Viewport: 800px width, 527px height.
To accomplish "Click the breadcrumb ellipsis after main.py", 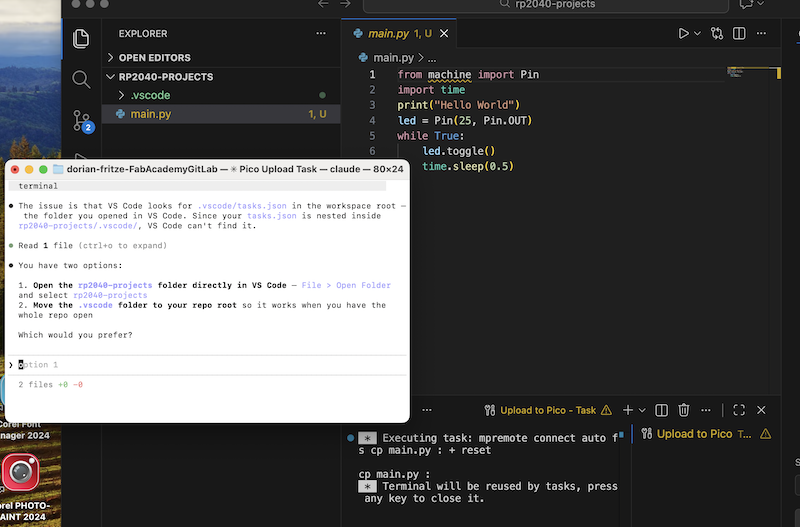I will point(432,58).
